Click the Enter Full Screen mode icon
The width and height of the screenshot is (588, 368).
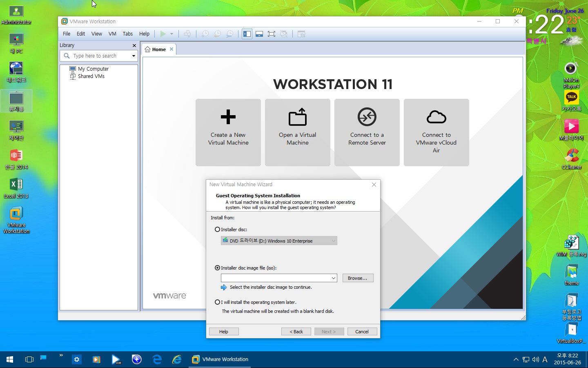tap(272, 34)
